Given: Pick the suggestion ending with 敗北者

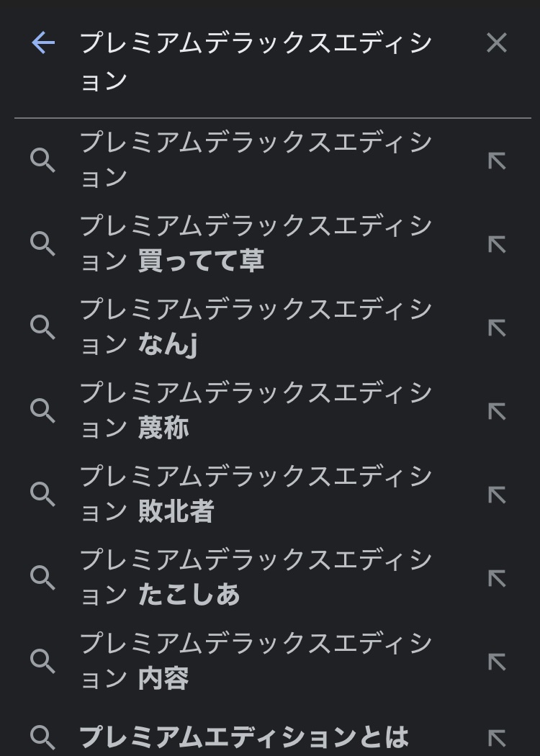Looking at the screenshot, I should [256, 494].
